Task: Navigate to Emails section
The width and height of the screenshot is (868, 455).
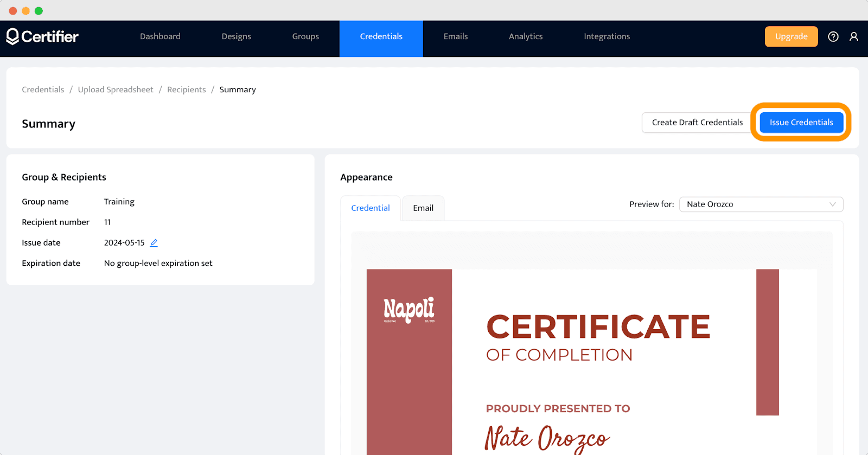Action: 456,36
